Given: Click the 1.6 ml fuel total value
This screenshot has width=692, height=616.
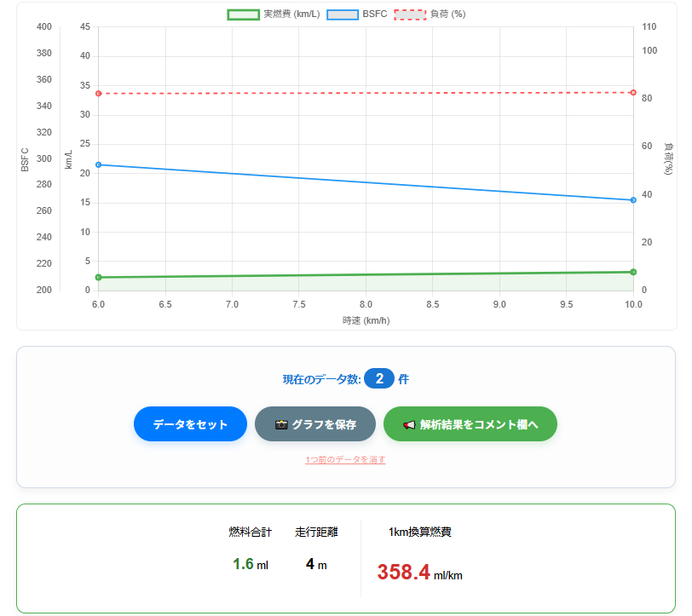Looking at the screenshot, I should pos(250,564).
